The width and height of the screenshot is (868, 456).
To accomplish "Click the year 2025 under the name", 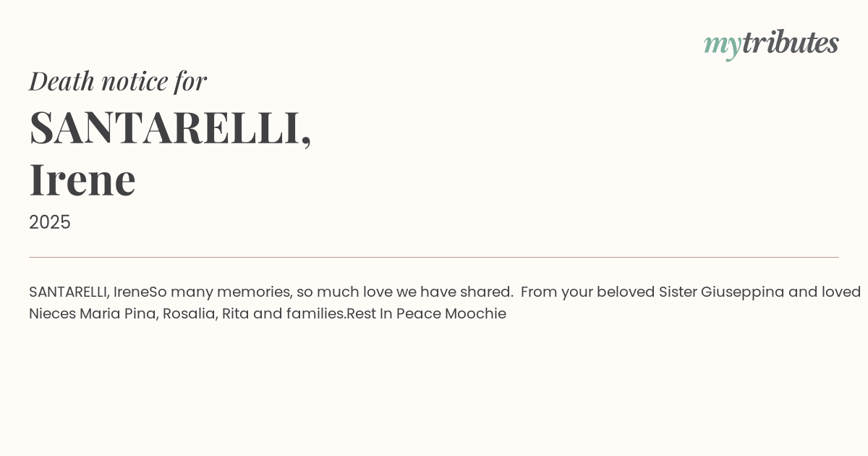I will pos(50,222).
